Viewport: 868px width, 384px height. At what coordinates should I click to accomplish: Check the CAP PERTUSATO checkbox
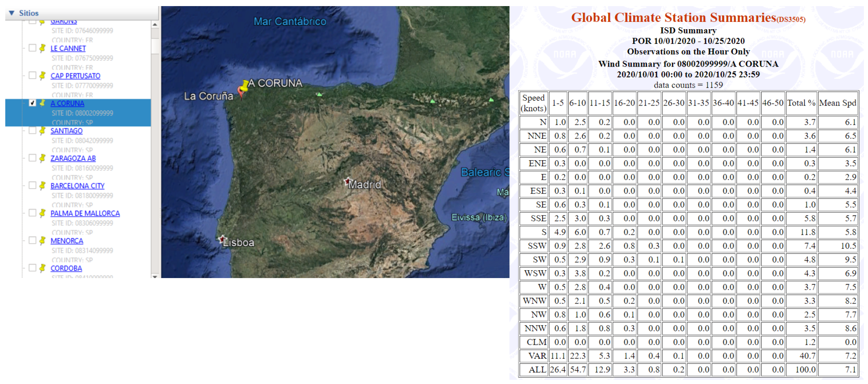32,76
